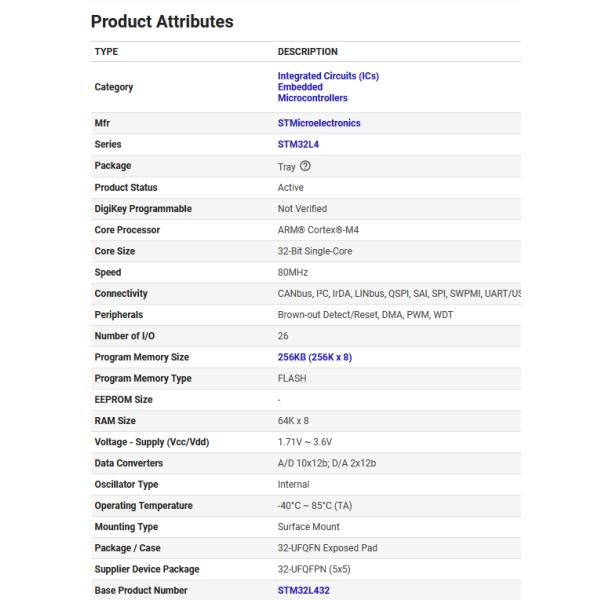Click the TYPE column header
The image size is (600, 600).
[106, 52]
